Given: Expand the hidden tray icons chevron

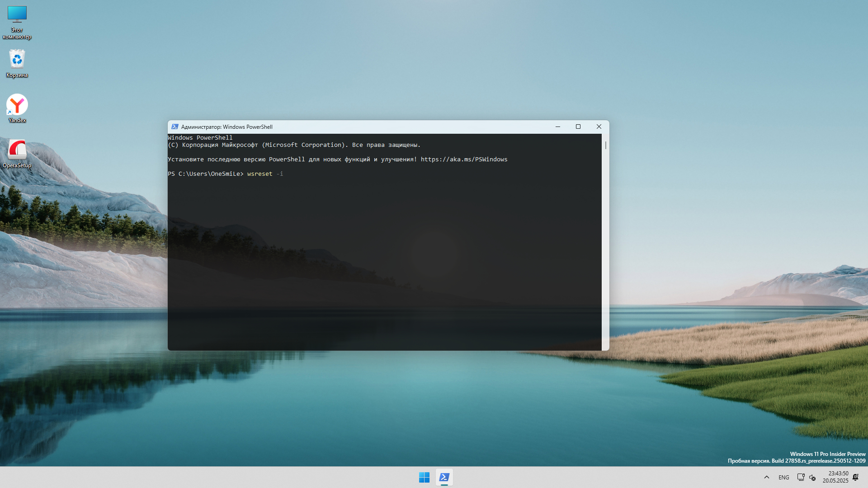Looking at the screenshot, I should coord(767,477).
